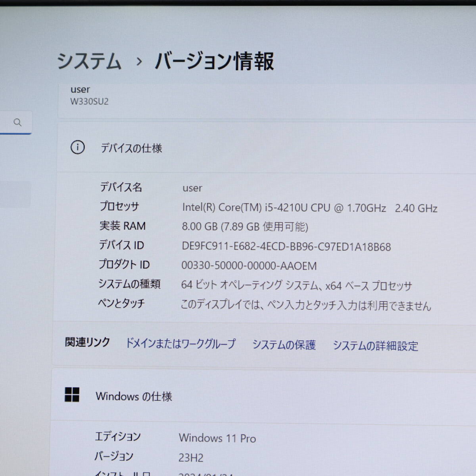The height and width of the screenshot is (476, 476).
Task: Click the システムの種類 label
Action: click(x=129, y=284)
